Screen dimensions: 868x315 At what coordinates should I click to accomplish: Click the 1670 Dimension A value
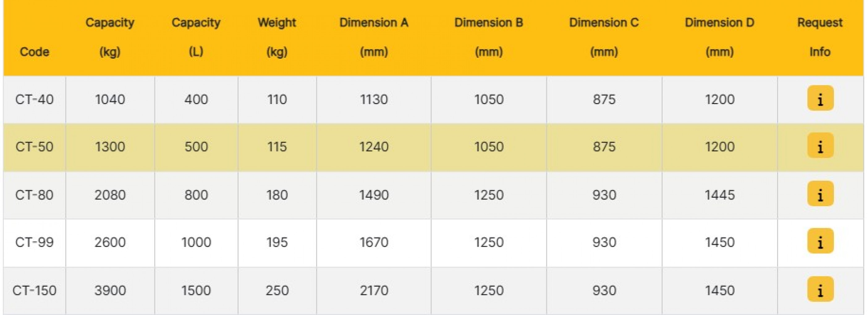tap(374, 242)
